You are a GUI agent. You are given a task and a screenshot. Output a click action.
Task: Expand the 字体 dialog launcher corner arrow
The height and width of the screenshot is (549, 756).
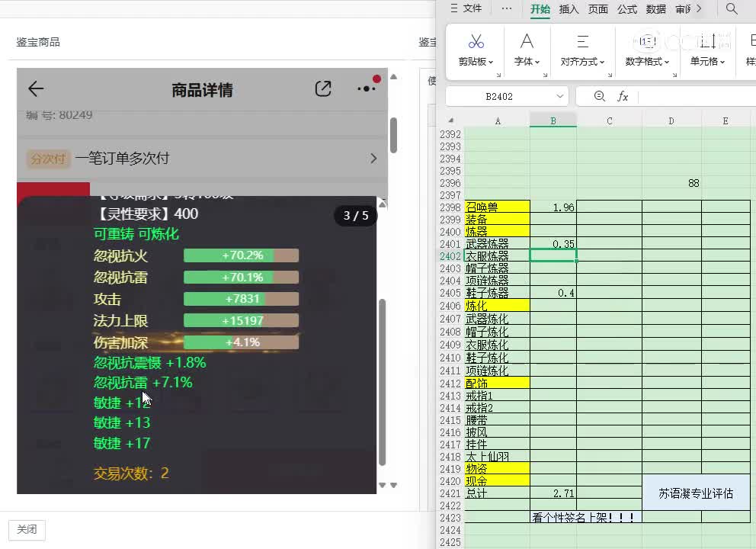tap(546, 75)
